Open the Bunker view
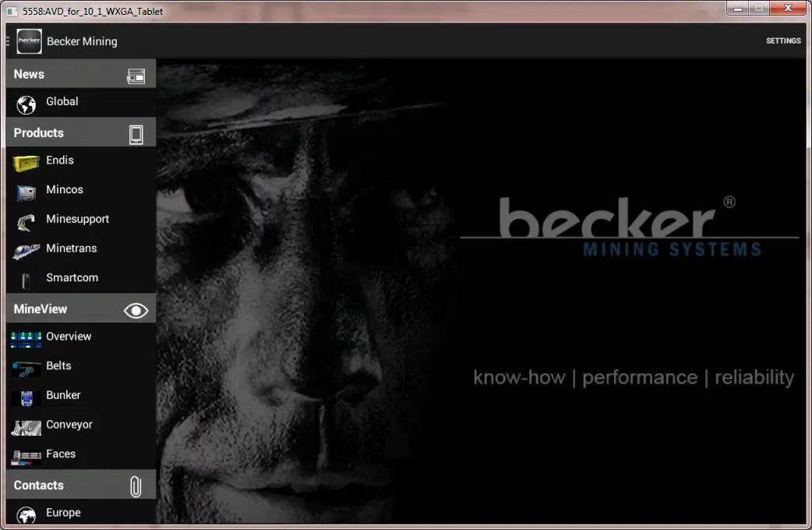812x530 pixels. pyautogui.click(x=63, y=395)
